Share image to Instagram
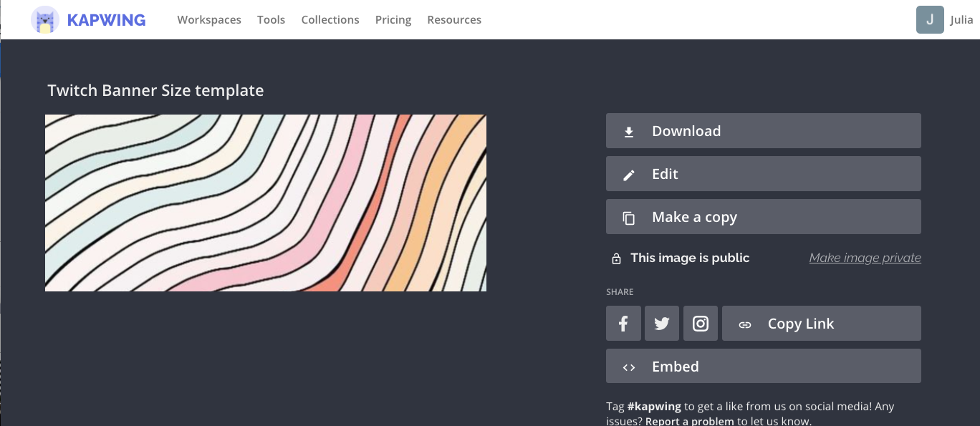980x426 pixels. click(701, 324)
